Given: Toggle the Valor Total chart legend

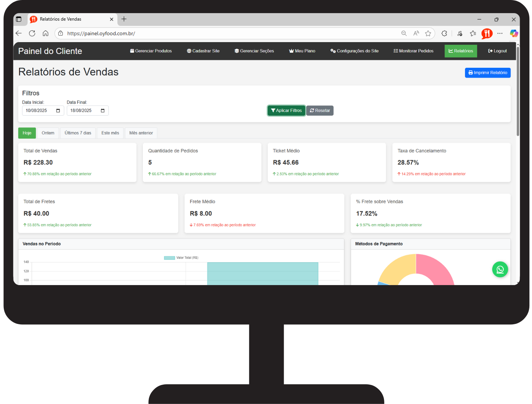Looking at the screenshot, I should click(x=181, y=258).
